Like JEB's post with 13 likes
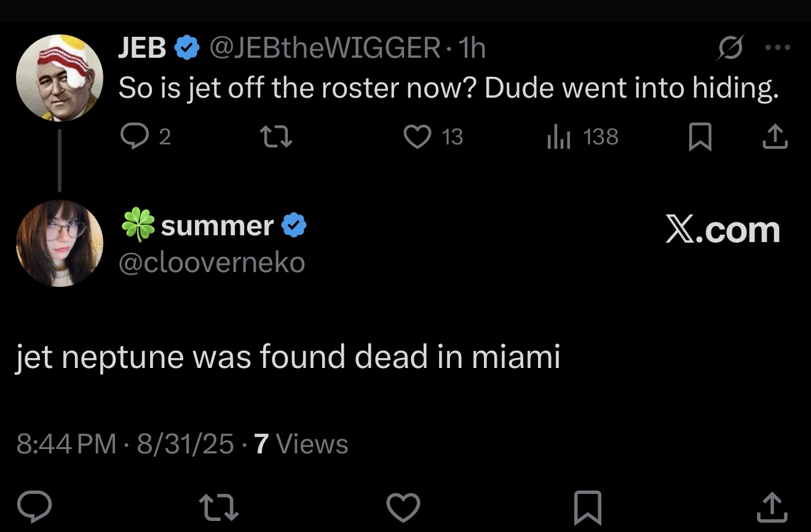The width and height of the screenshot is (811, 532). [417, 136]
